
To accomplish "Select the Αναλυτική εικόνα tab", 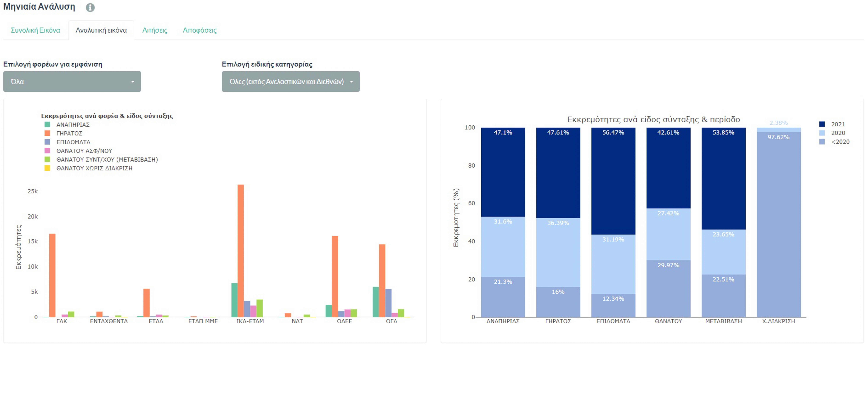I will click(x=101, y=30).
